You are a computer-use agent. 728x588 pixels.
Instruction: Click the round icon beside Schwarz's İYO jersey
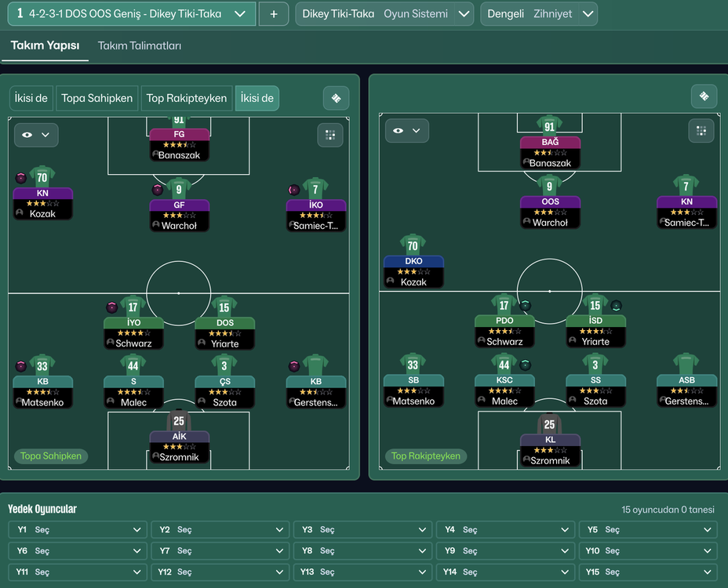click(x=111, y=307)
